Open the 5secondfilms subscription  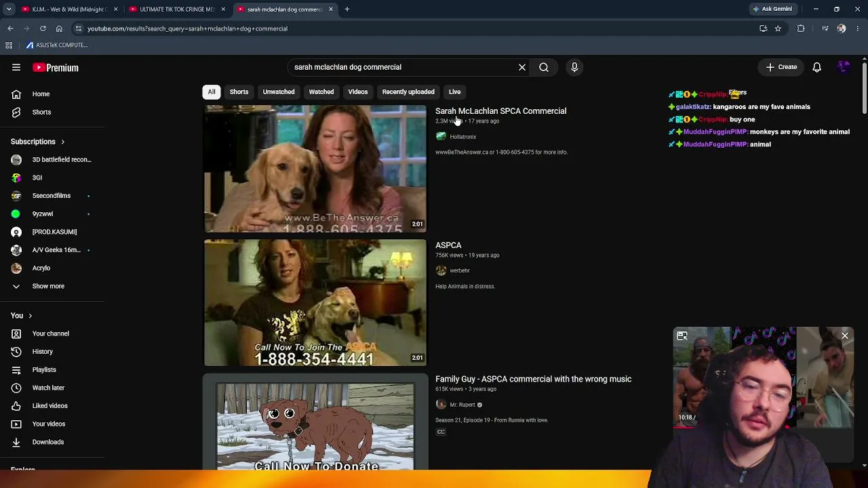coord(52,196)
